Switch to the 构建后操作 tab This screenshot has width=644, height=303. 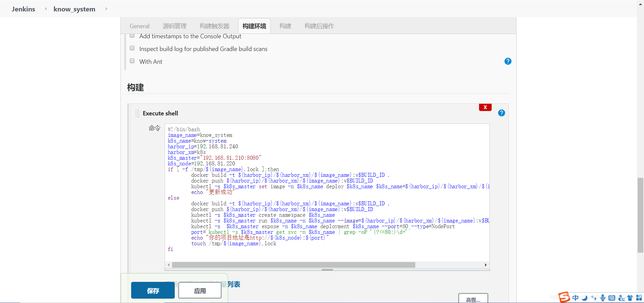pos(319,26)
